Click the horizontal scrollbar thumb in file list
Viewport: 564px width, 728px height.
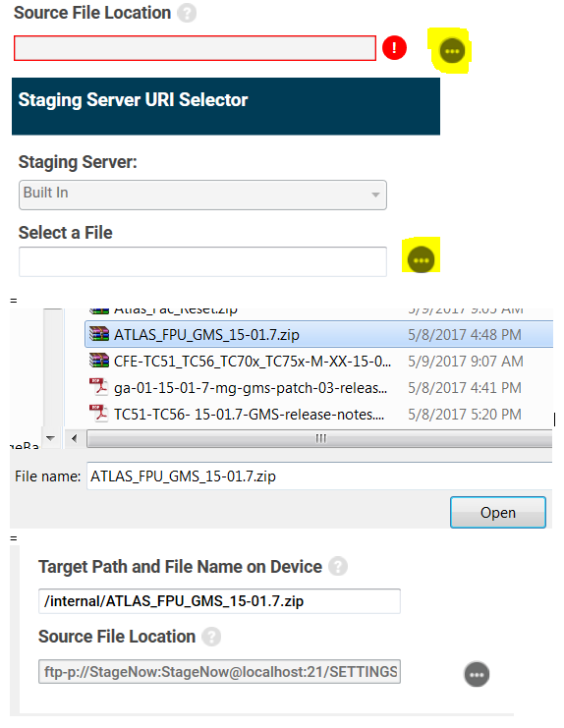click(320, 438)
